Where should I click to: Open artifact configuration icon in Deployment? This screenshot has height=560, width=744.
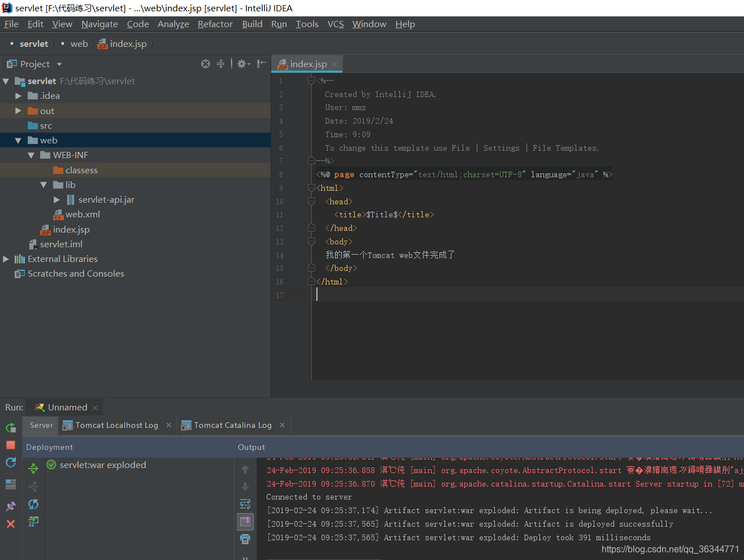[33, 521]
